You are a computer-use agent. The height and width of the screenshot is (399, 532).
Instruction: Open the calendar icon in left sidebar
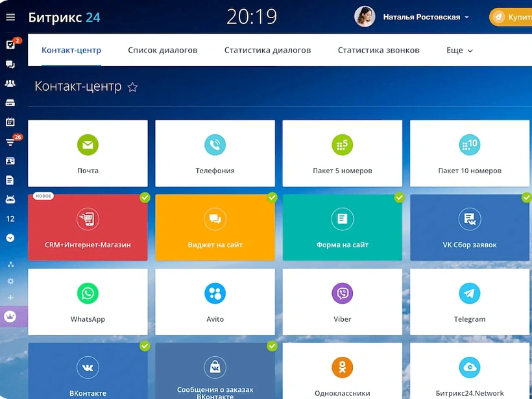pos(10,121)
